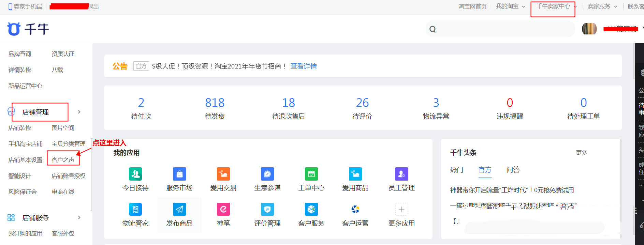The image size is (644, 245).
Task: Switch to the 热门 tab
Action: [457, 170]
